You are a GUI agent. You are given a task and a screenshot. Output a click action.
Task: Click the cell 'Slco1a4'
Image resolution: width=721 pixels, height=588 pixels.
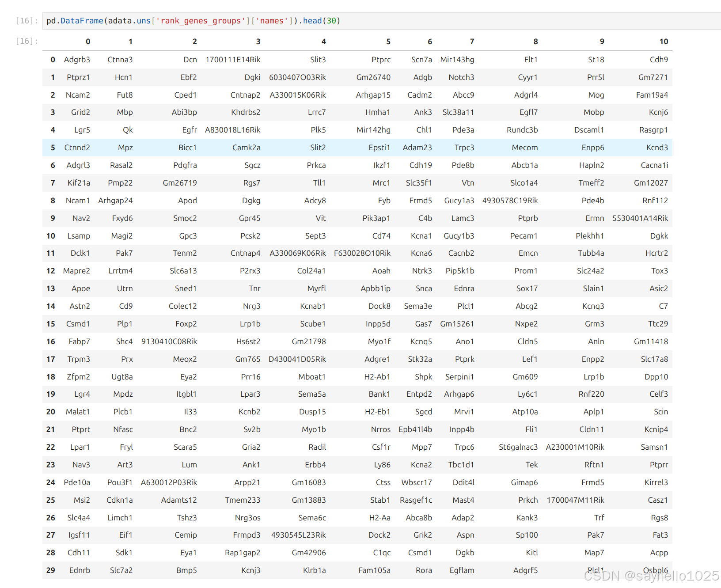(524, 183)
